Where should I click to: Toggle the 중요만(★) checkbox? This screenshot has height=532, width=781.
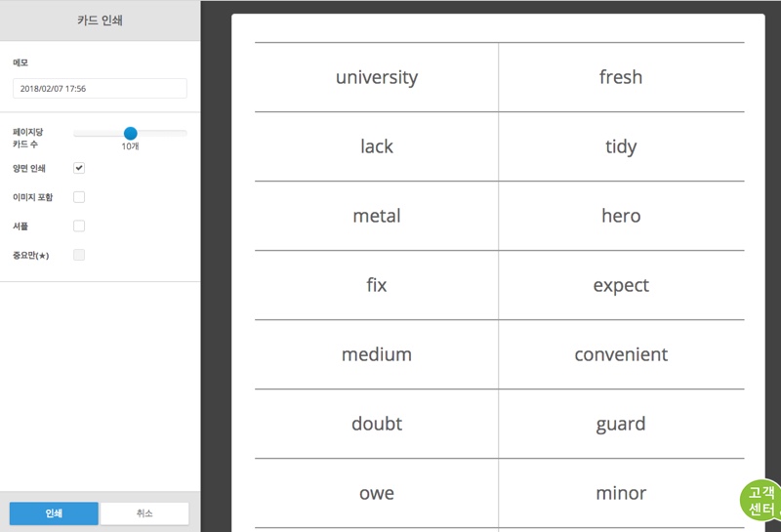click(79, 255)
